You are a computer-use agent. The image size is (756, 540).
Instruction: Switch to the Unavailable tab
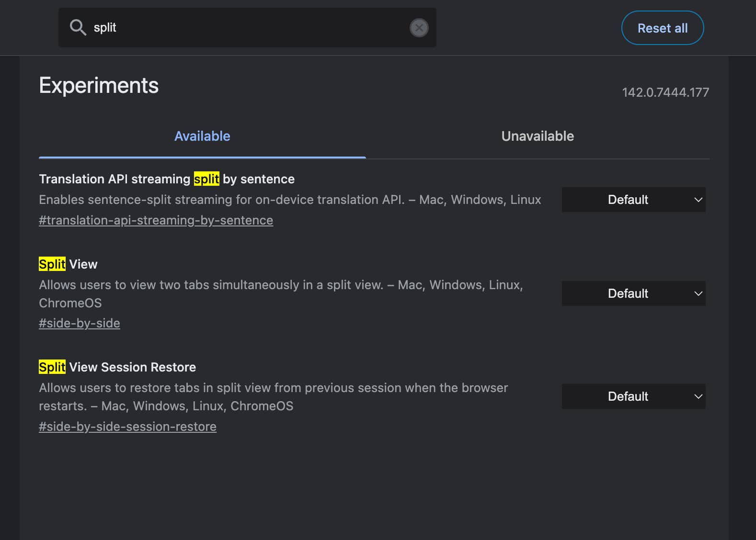coord(537,136)
